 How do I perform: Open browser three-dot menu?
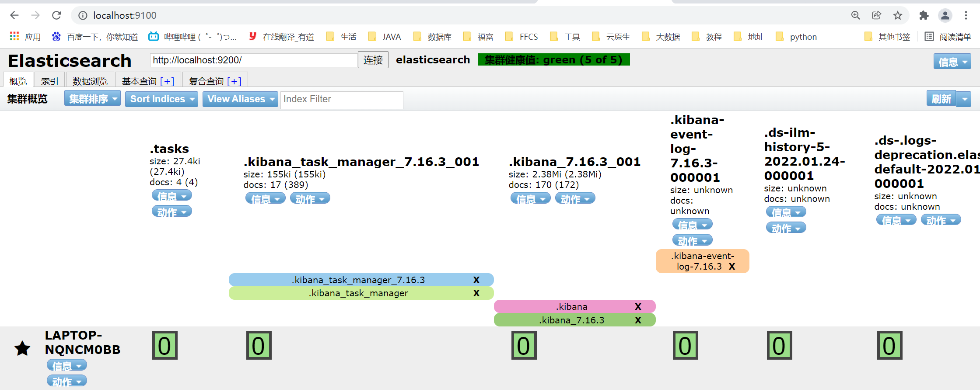[966, 15]
